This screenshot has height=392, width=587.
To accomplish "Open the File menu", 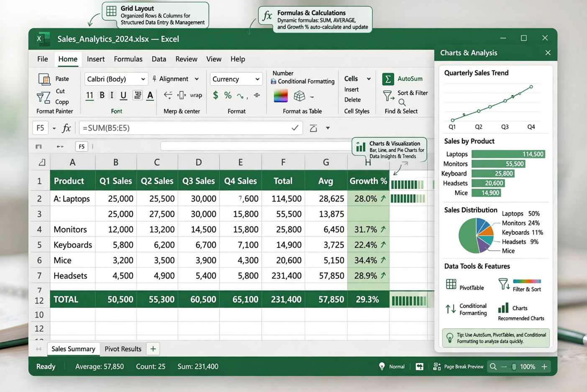I will (x=42, y=59).
